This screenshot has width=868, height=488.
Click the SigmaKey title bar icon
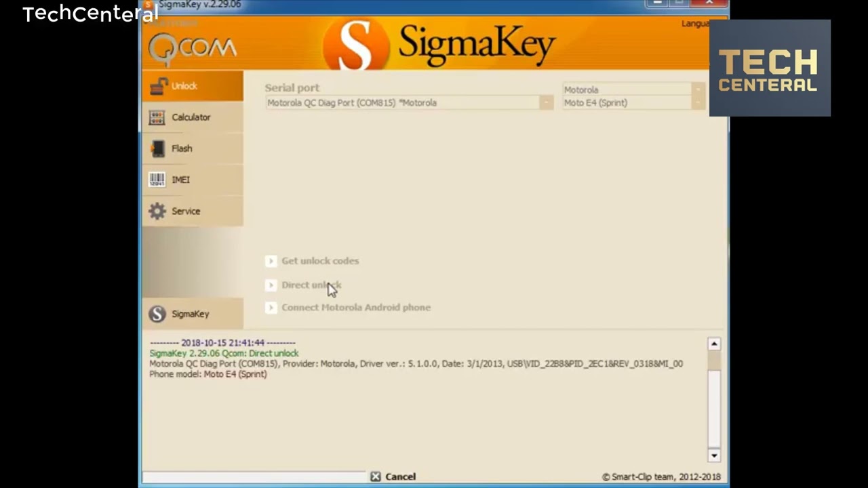coord(149,5)
